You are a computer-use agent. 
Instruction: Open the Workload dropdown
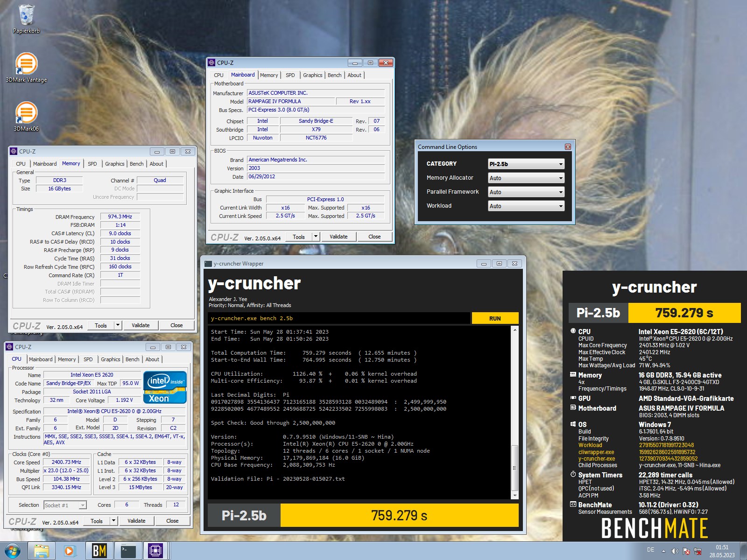point(526,206)
